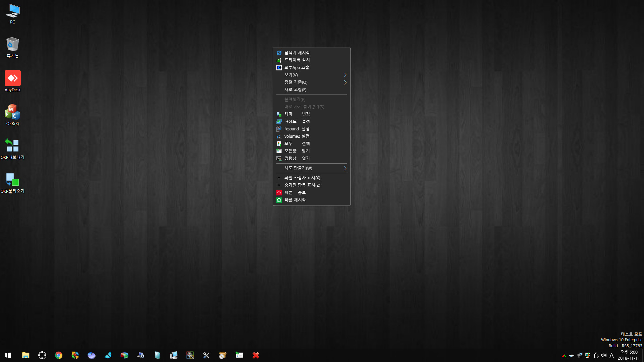
Task: Select the OKR(X) desktop shortcut
Action: (x=12, y=115)
